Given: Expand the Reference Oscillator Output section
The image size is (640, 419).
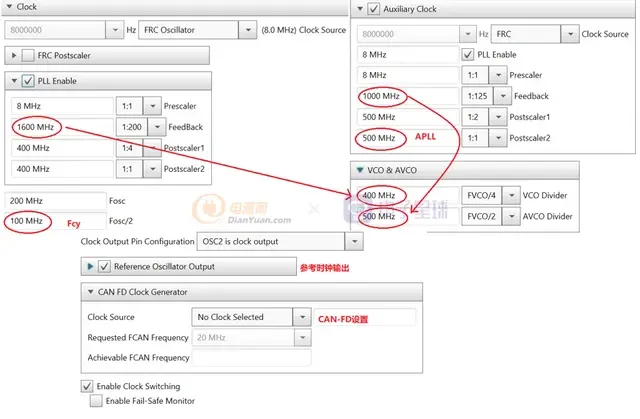Looking at the screenshot, I should [x=91, y=267].
